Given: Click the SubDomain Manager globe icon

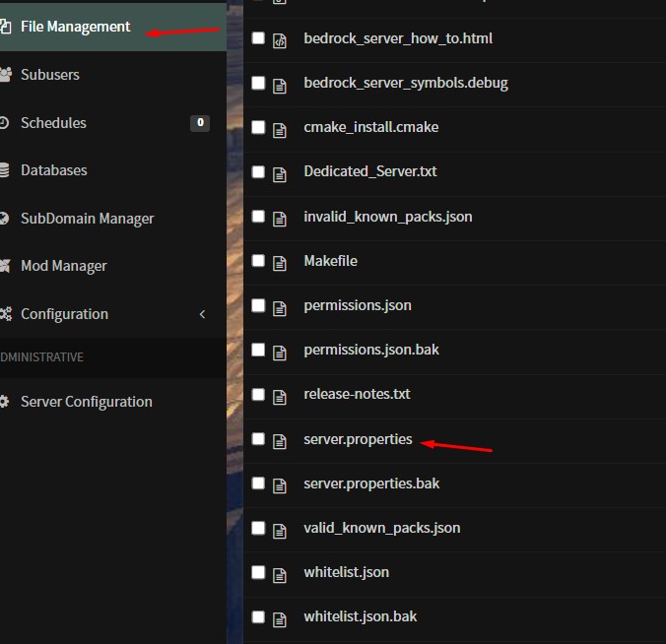Looking at the screenshot, I should [x=4, y=219].
